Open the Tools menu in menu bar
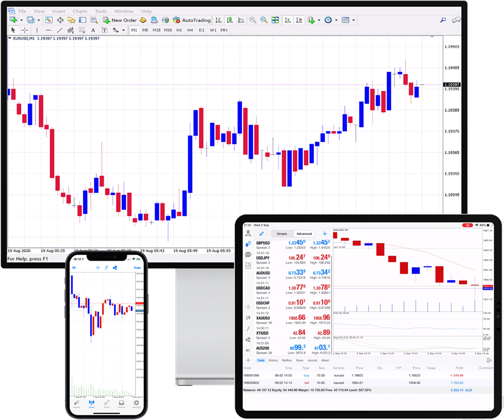Viewport: 504px width, 420px height. pyautogui.click(x=101, y=11)
